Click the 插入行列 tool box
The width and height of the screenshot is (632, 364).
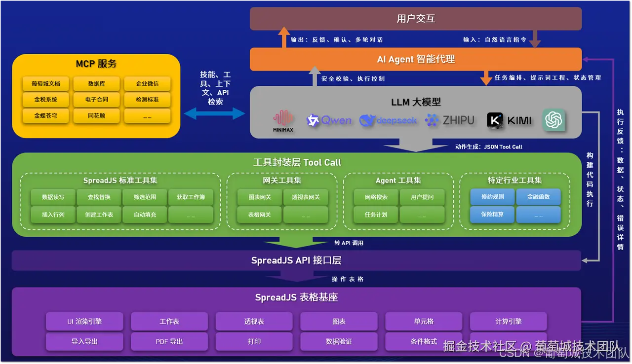click(x=53, y=215)
